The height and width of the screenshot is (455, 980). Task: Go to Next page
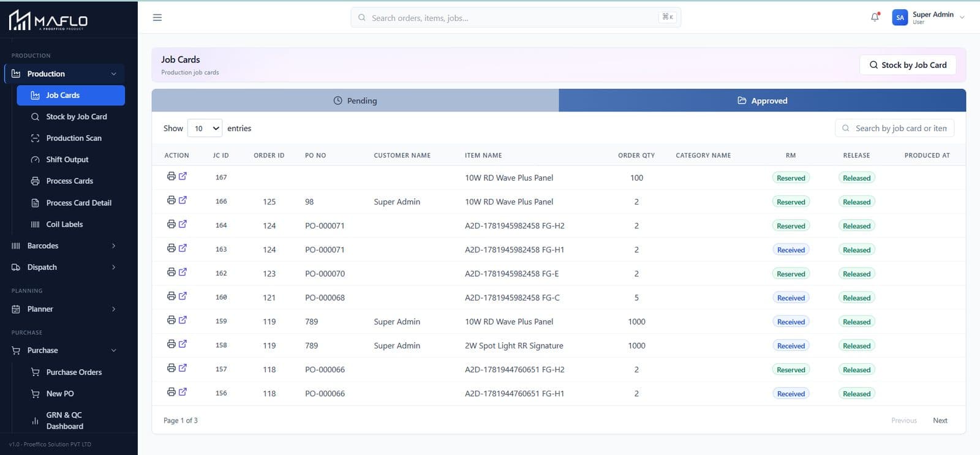940,421
